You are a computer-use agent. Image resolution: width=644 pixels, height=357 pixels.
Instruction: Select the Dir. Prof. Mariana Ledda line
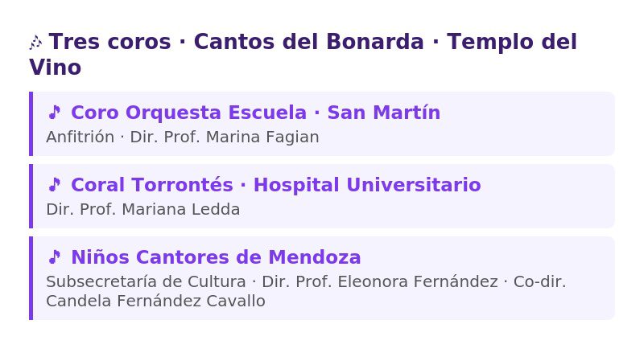[143, 209]
